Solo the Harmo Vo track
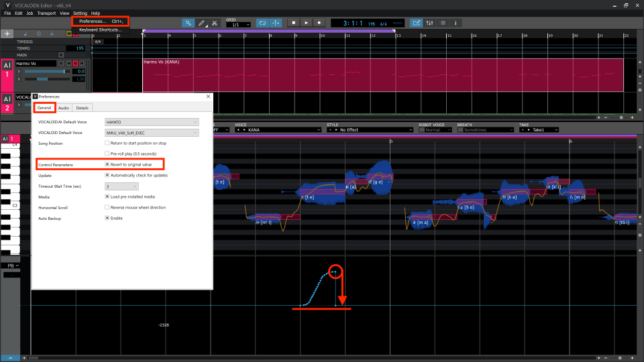This screenshot has height=362, width=644. 75,63
